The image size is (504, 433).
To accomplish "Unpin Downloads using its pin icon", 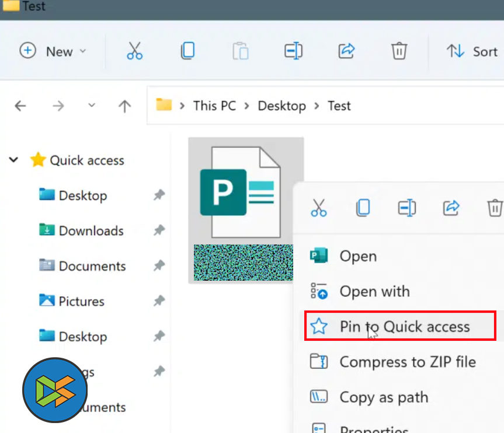I will [159, 231].
